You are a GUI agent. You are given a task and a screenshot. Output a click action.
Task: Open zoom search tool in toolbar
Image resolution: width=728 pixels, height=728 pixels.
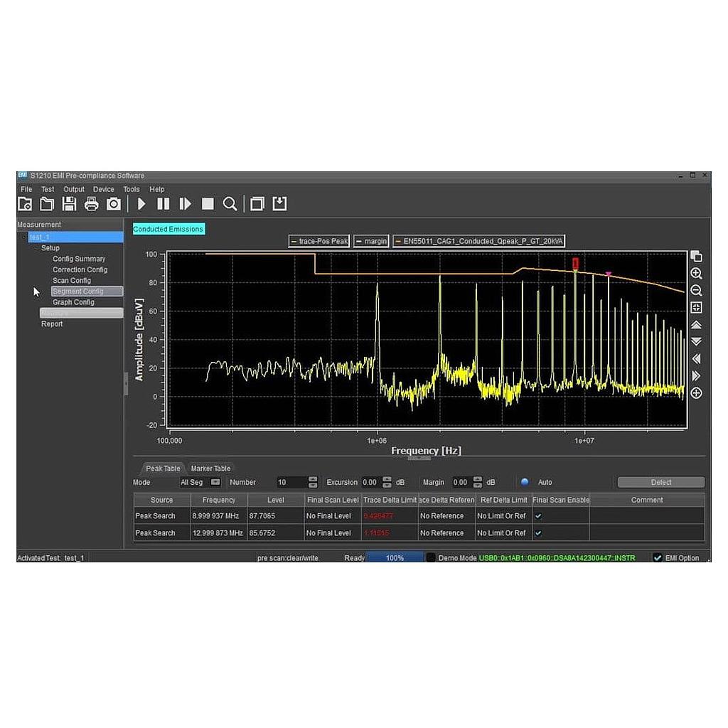[x=230, y=204]
